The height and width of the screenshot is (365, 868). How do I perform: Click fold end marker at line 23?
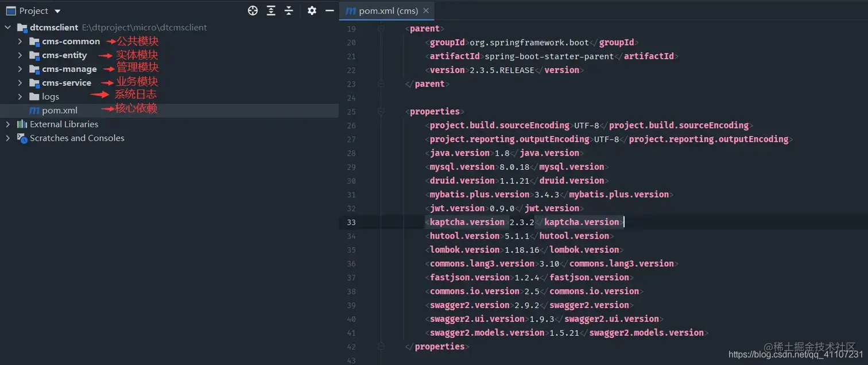(381, 84)
